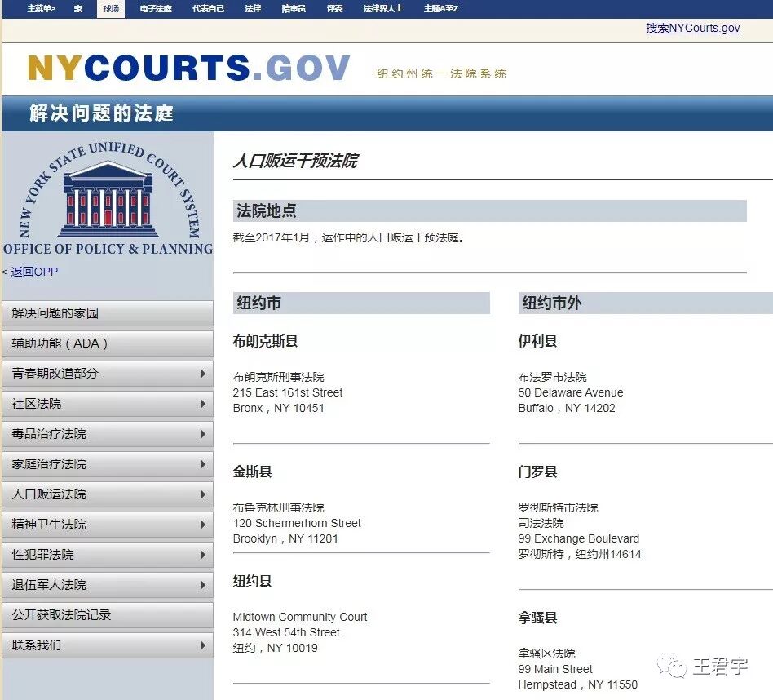Open 毒品治疗法院 sidebar item
This screenshot has width=773, height=700.
pyautogui.click(x=108, y=434)
